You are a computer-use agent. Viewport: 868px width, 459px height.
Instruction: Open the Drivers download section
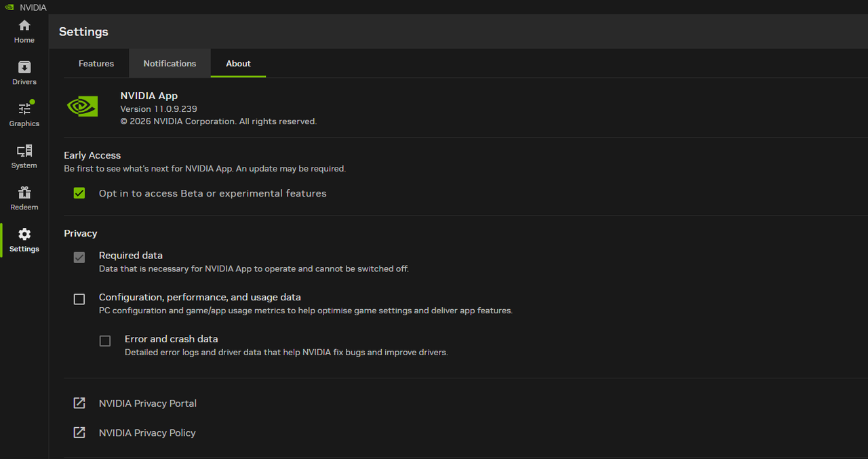pyautogui.click(x=24, y=73)
